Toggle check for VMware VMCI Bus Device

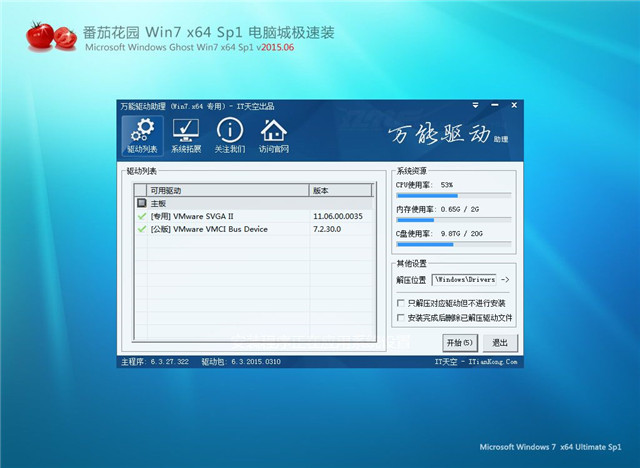[x=142, y=229]
